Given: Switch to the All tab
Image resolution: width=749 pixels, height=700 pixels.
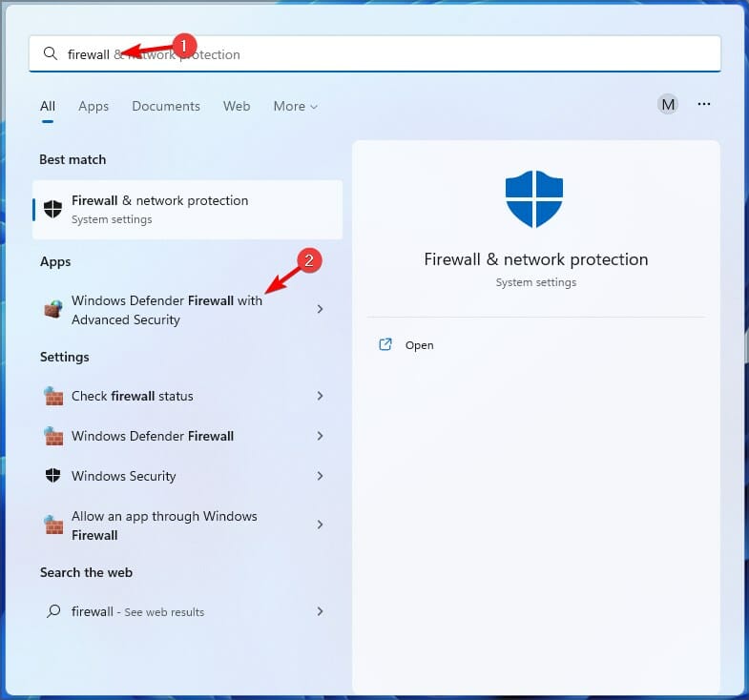Looking at the screenshot, I should coord(48,106).
